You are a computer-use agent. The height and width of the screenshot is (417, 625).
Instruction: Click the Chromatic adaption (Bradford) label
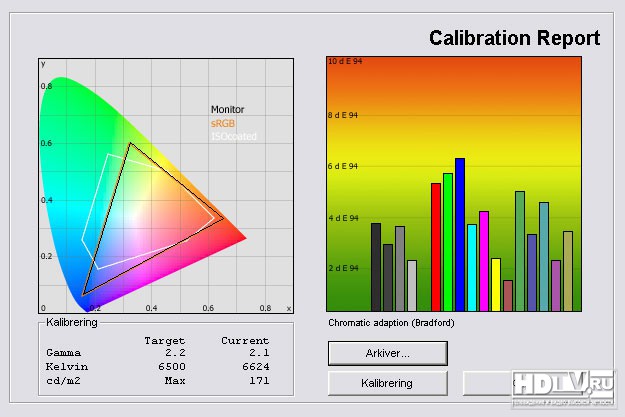click(391, 323)
